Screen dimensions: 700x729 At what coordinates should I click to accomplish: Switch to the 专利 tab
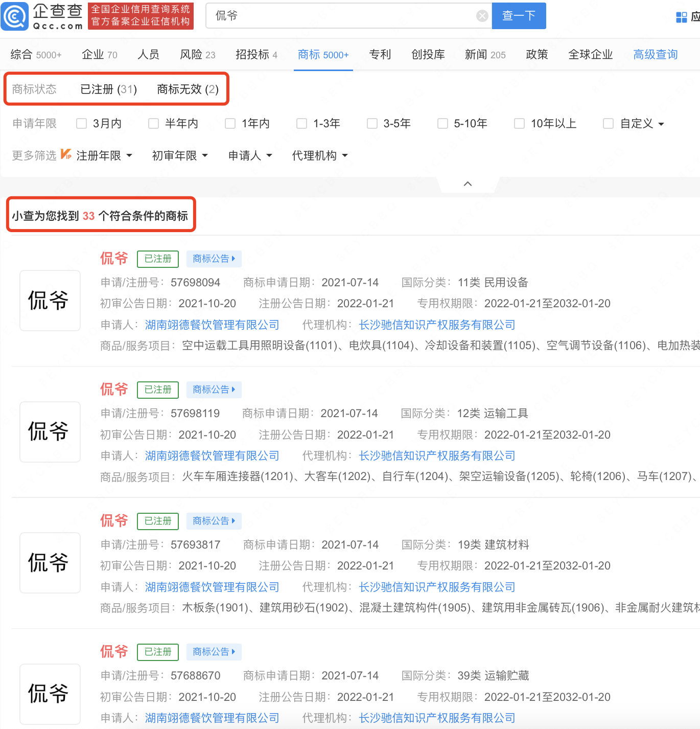pyautogui.click(x=380, y=54)
